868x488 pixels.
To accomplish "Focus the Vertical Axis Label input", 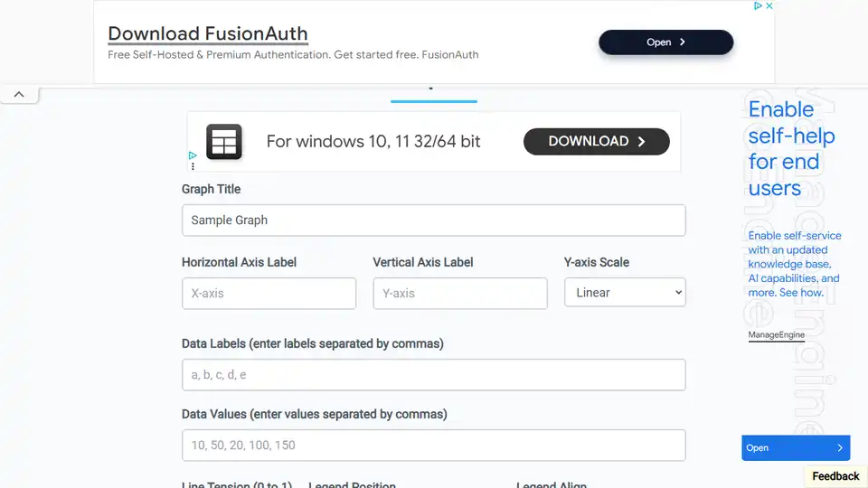I will point(460,293).
